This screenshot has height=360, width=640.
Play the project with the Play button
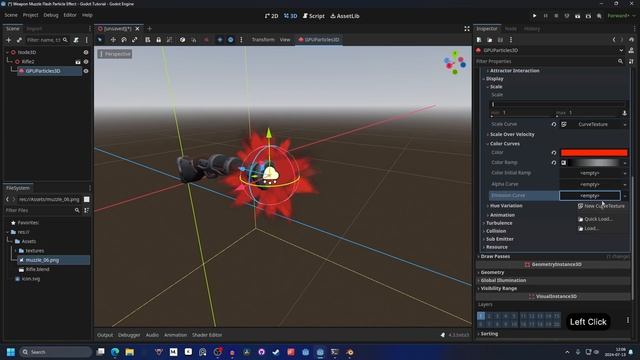(534, 16)
